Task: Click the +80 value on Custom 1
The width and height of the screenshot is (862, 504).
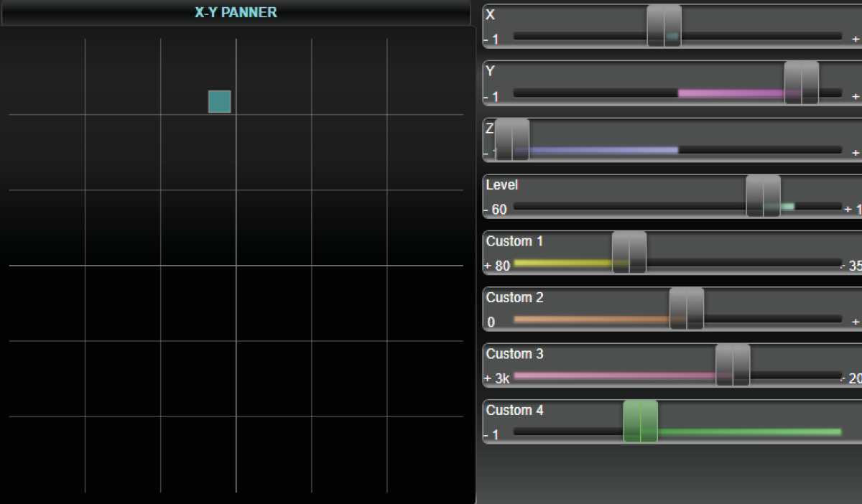Action: point(497,266)
